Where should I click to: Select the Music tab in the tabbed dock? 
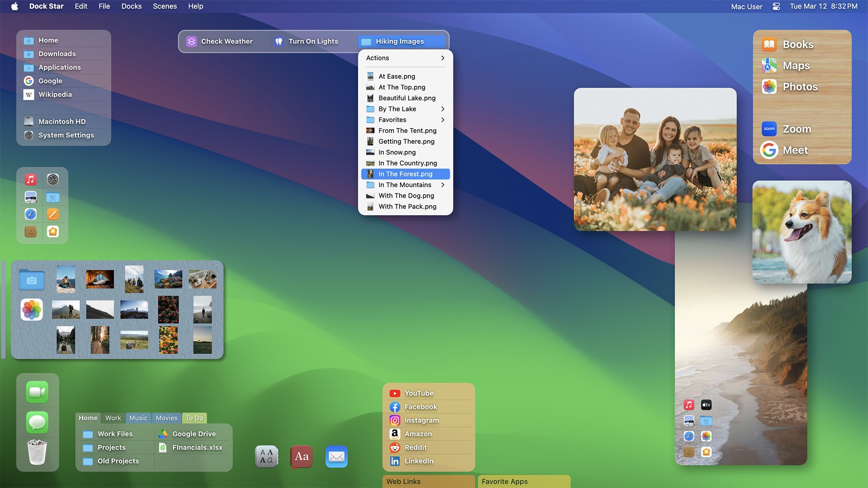click(138, 418)
